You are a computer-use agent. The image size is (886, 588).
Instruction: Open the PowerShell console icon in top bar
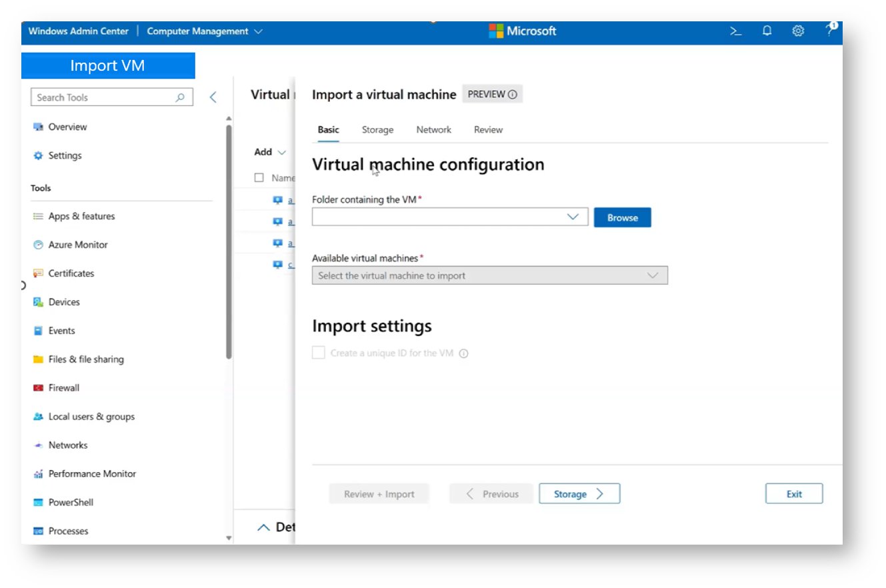coord(734,31)
